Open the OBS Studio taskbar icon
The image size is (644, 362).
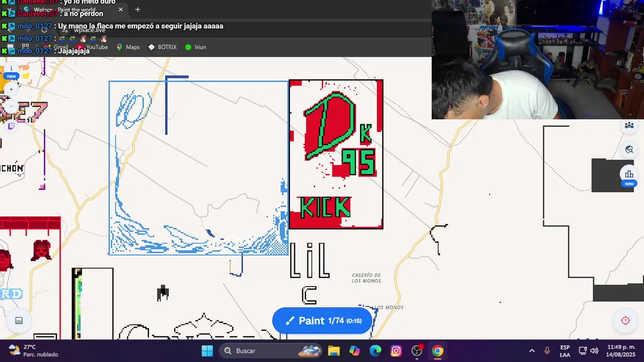point(417,351)
